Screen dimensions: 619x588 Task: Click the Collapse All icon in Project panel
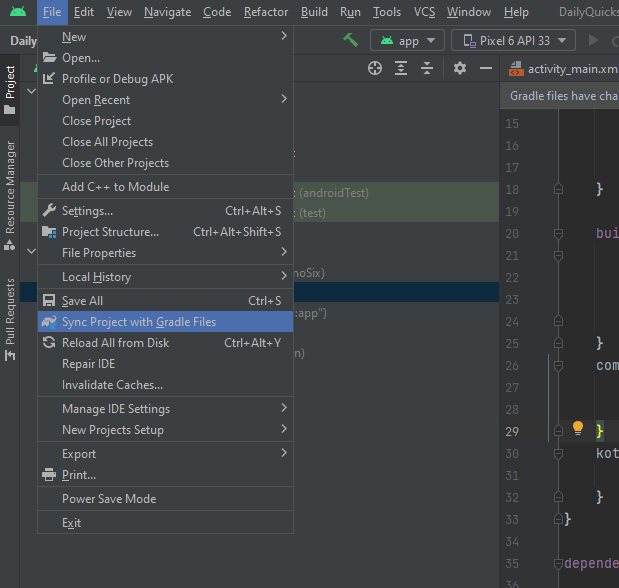coord(427,68)
